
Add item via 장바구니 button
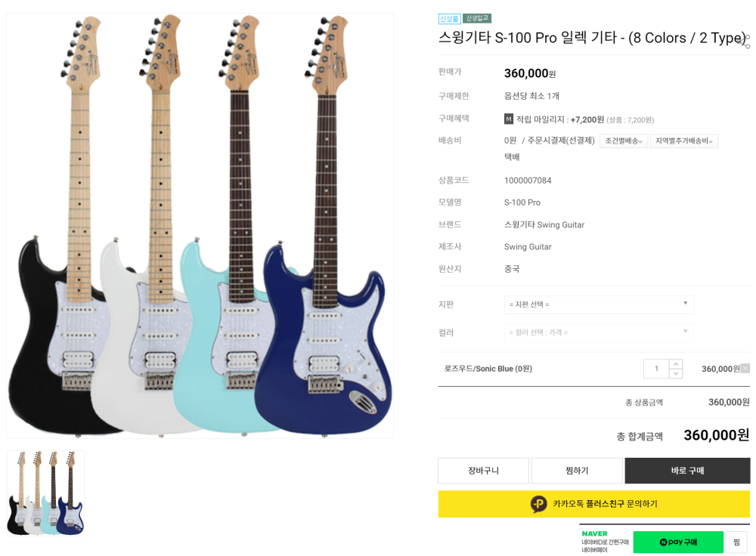pyautogui.click(x=484, y=471)
